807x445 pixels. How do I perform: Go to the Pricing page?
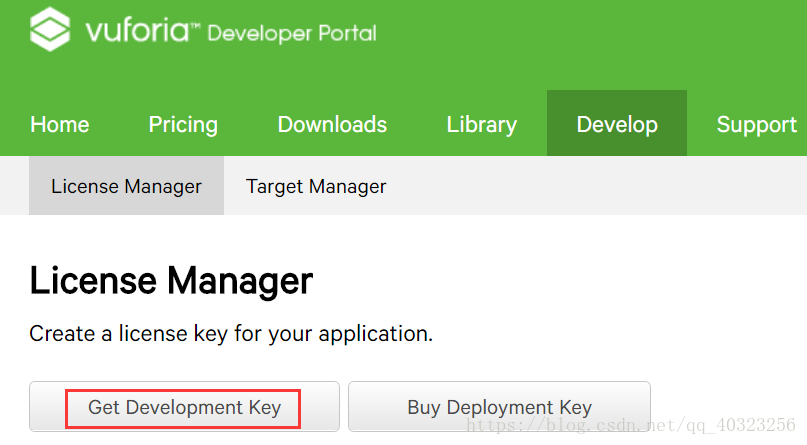pyautogui.click(x=183, y=125)
